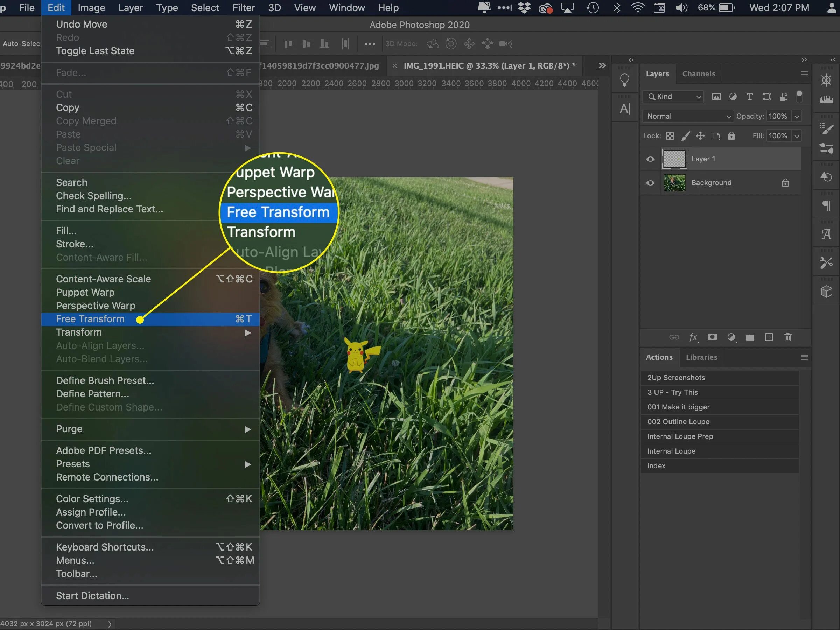This screenshot has height=630, width=840.
Task: Hide Layer 1 using its eye icon
Action: tap(650, 159)
